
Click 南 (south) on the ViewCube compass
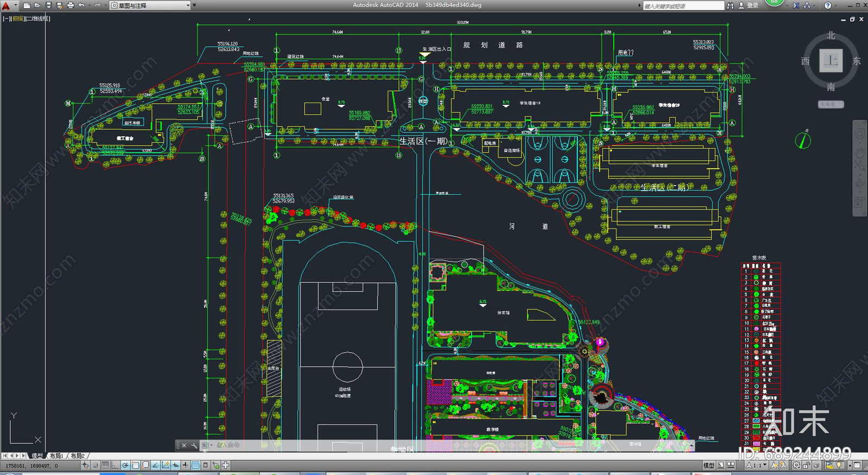pyautogui.click(x=831, y=87)
